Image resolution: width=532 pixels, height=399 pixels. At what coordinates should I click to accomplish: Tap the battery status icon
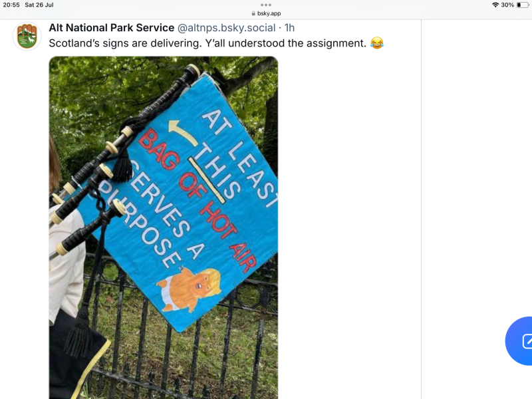pos(523,5)
